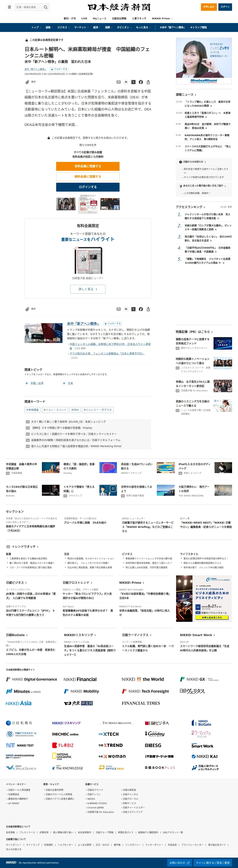Open the FINANCIAL TIMES logo link
This screenshot has height=868, width=238.
tap(141, 703)
